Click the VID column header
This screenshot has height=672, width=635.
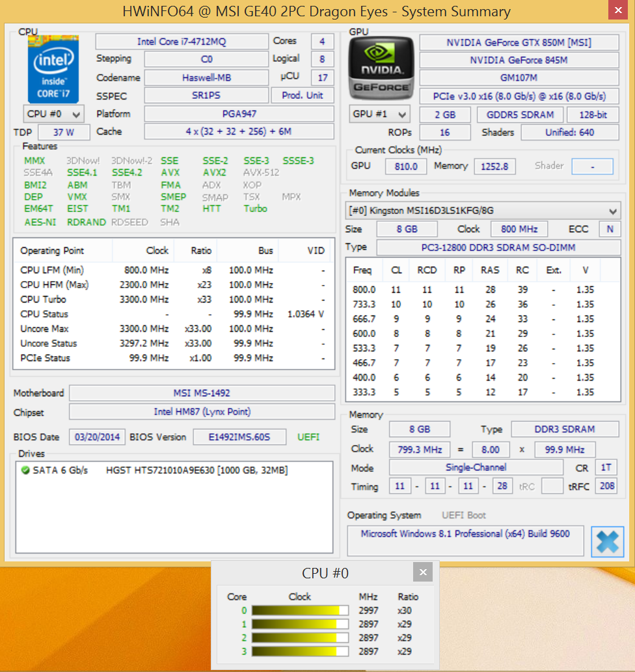pos(304,250)
